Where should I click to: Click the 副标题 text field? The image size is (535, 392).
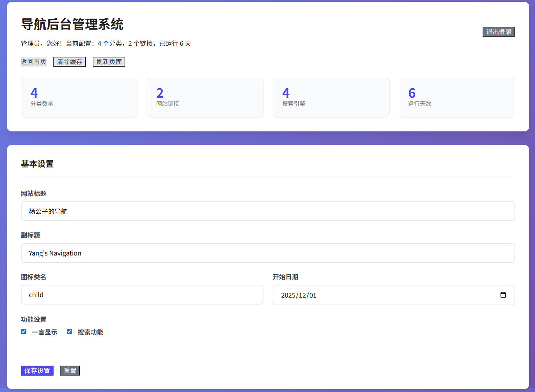click(x=267, y=253)
